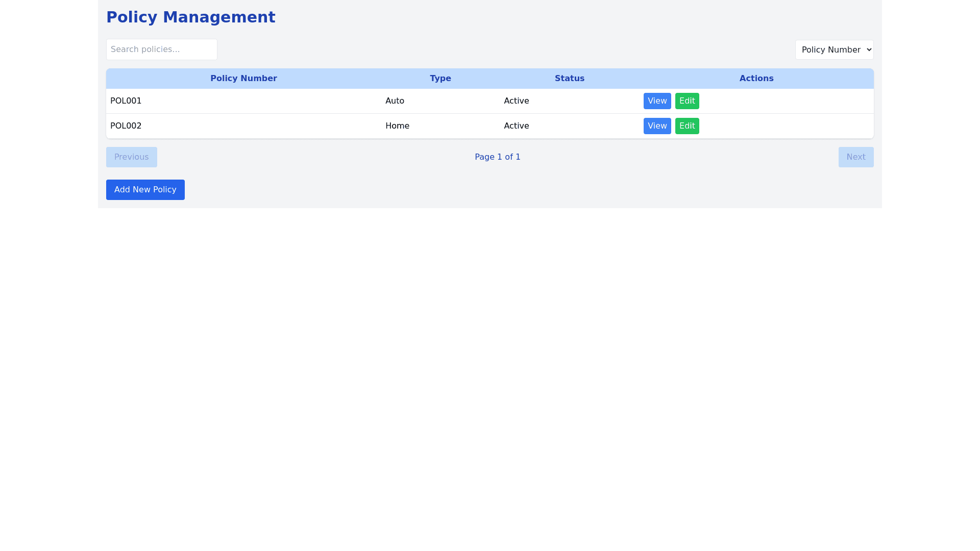Click the Status column header
980x551 pixels.
(569, 79)
